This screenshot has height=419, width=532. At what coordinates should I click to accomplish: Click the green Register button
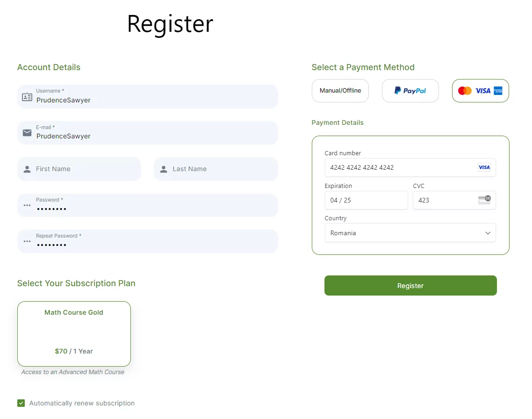click(410, 285)
